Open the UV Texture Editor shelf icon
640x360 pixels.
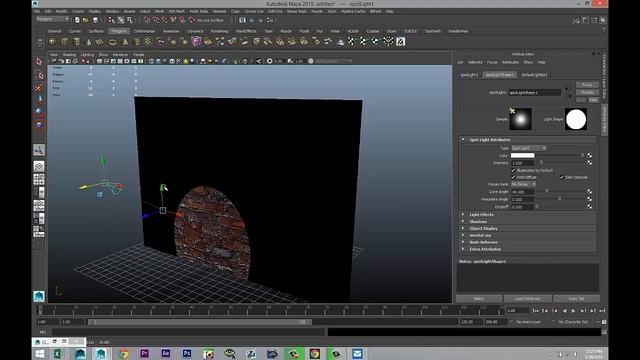point(400,41)
